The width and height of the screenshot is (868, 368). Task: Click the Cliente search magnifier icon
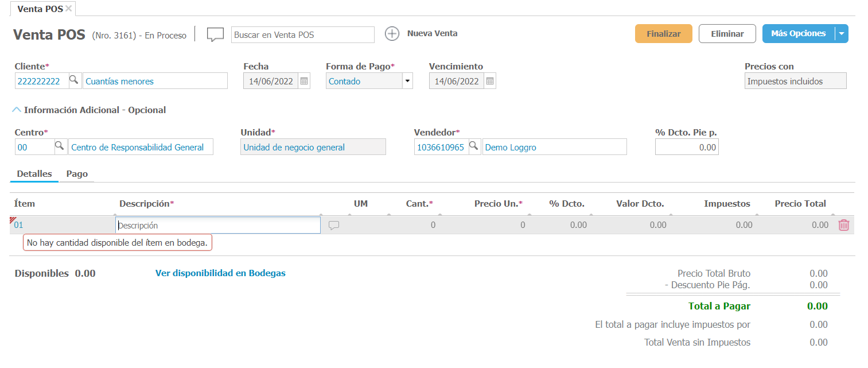point(74,80)
